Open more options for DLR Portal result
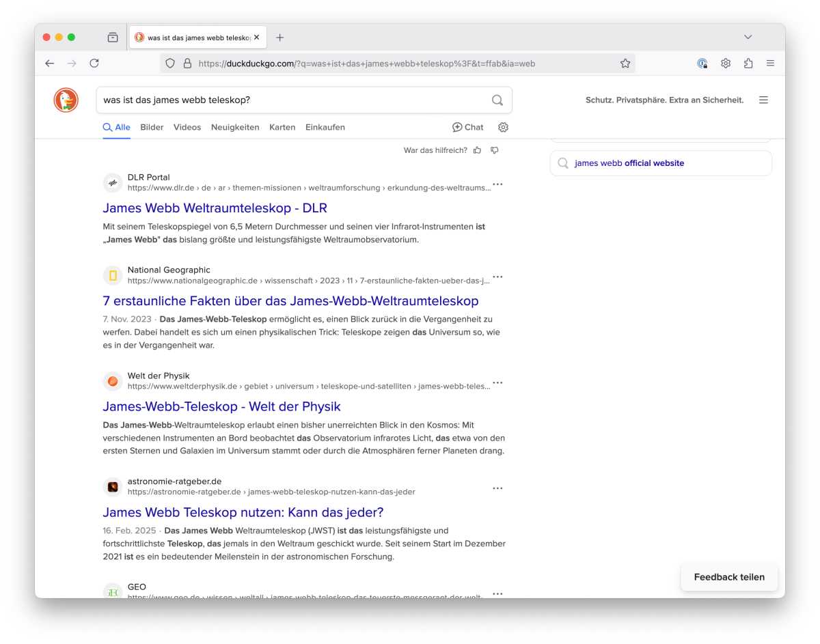Image resolution: width=820 pixels, height=644 pixels. coord(497,184)
